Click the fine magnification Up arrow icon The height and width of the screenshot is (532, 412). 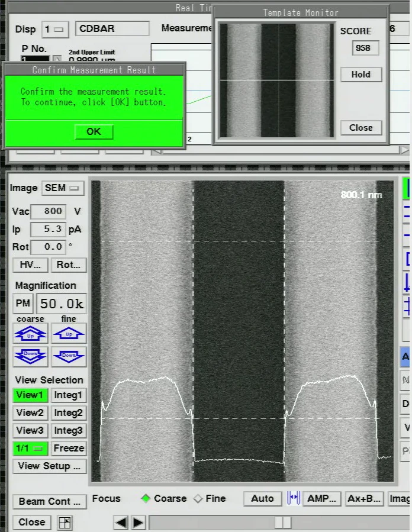[x=69, y=334]
